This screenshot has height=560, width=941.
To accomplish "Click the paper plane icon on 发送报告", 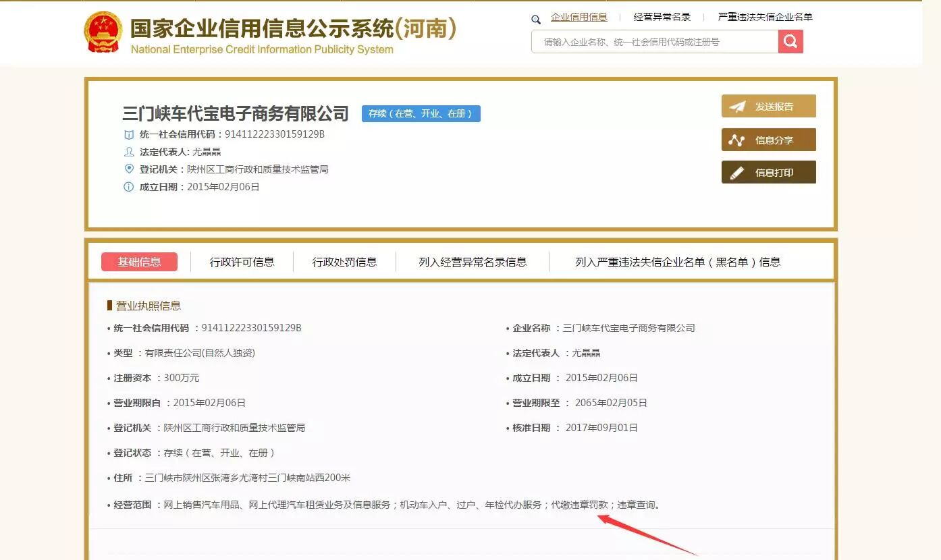I will tap(737, 107).
